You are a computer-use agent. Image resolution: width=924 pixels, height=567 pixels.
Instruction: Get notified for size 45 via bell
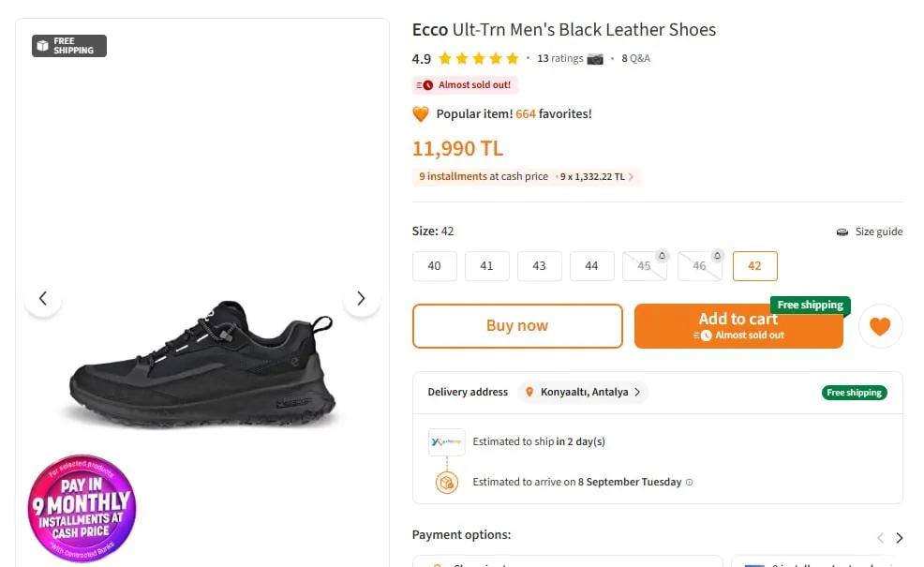click(x=662, y=256)
